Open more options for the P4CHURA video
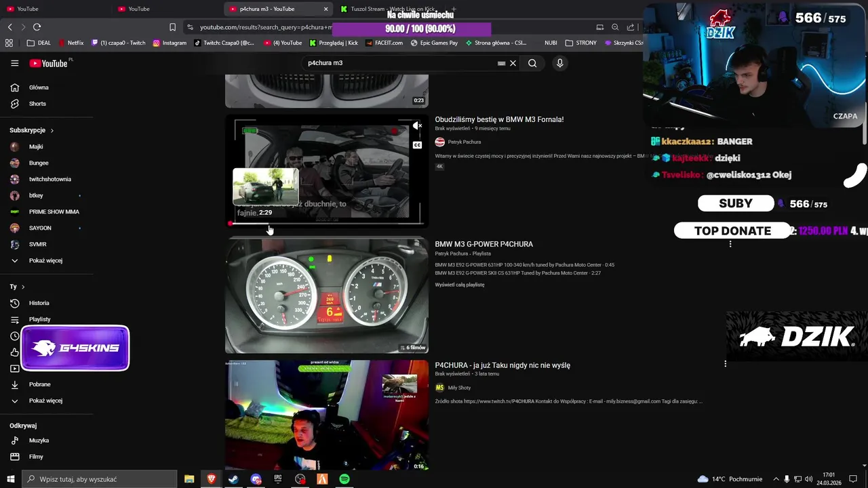868x488 pixels. pyautogui.click(x=725, y=364)
